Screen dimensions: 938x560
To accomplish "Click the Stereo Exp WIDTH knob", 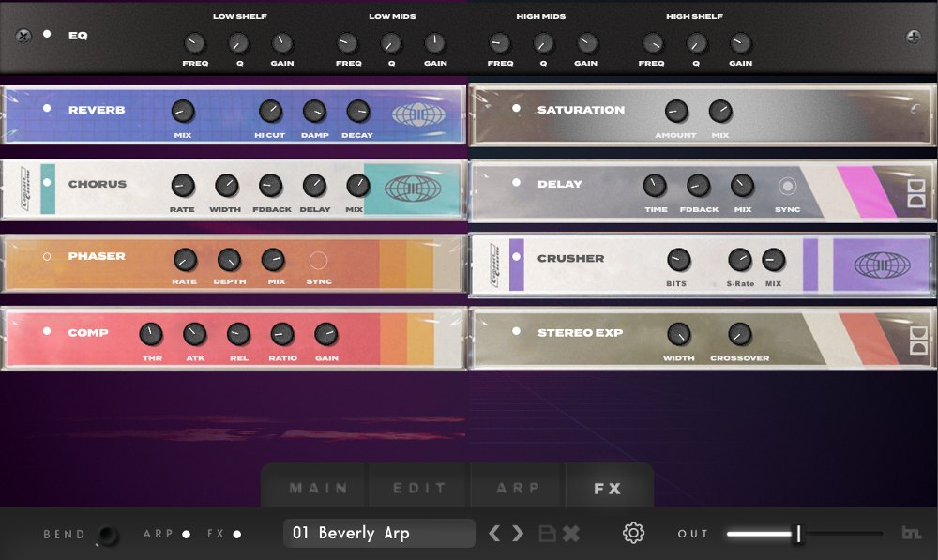I will pyautogui.click(x=678, y=334).
